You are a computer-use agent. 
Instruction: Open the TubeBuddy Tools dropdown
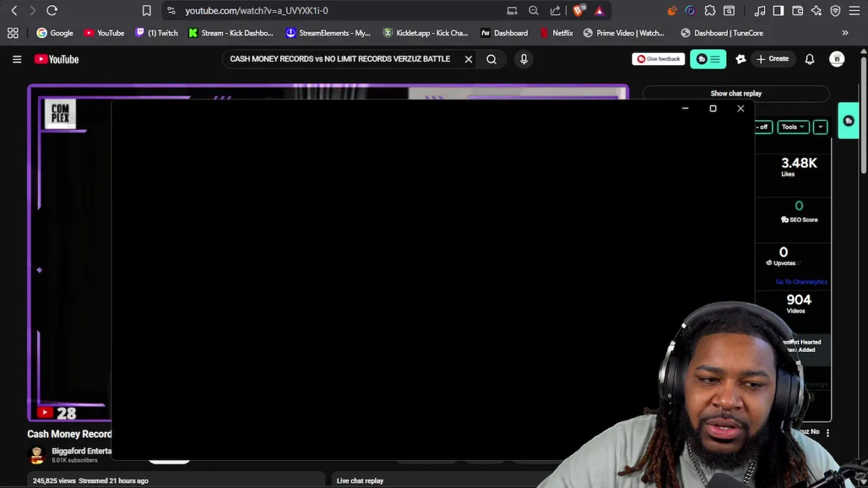pos(793,127)
